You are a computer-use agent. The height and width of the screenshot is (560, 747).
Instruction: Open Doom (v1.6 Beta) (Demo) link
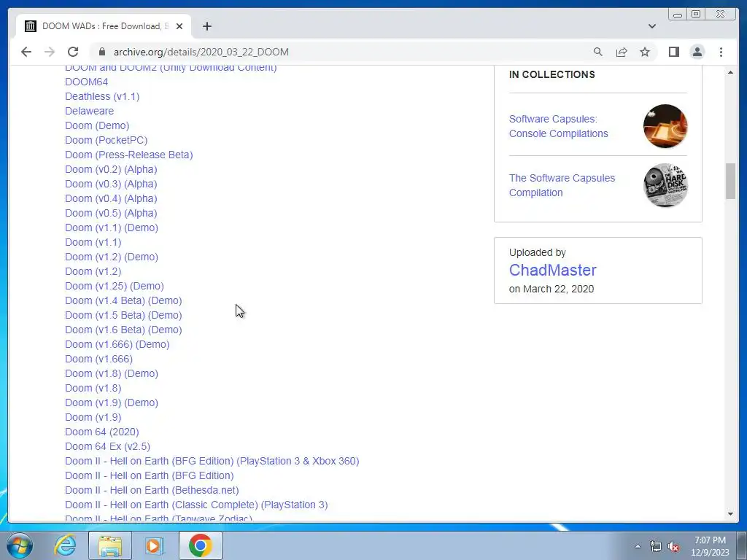point(123,330)
